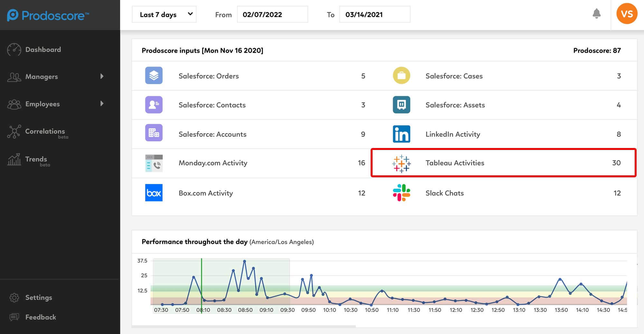
Task: Click the Salesforce Assets icon
Action: (401, 105)
